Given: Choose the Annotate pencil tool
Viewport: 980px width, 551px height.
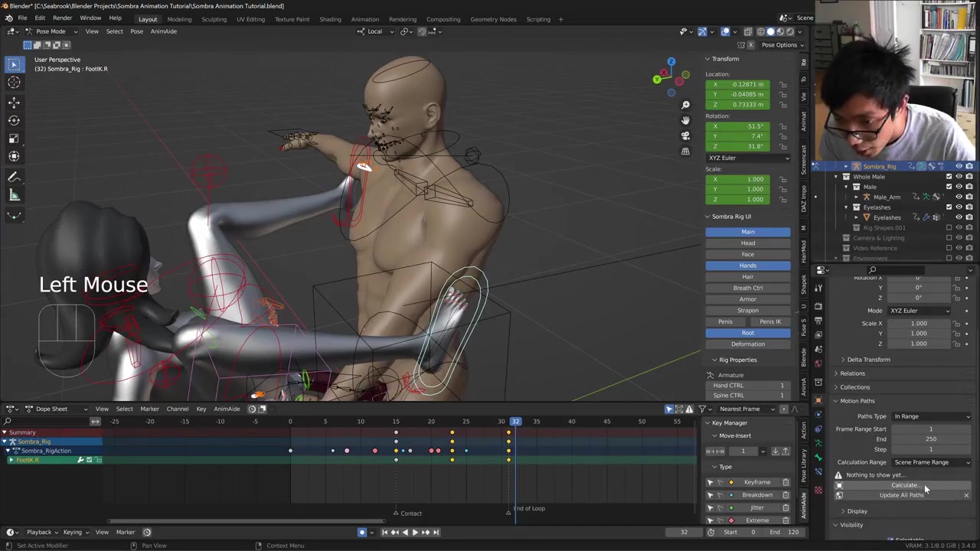Looking at the screenshot, I should [x=14, y=177].
